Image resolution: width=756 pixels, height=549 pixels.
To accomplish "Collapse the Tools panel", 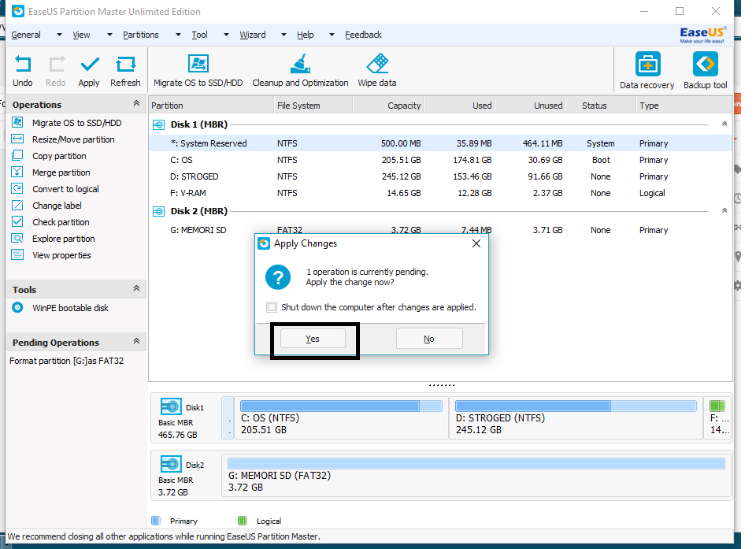I will (136, 288).
